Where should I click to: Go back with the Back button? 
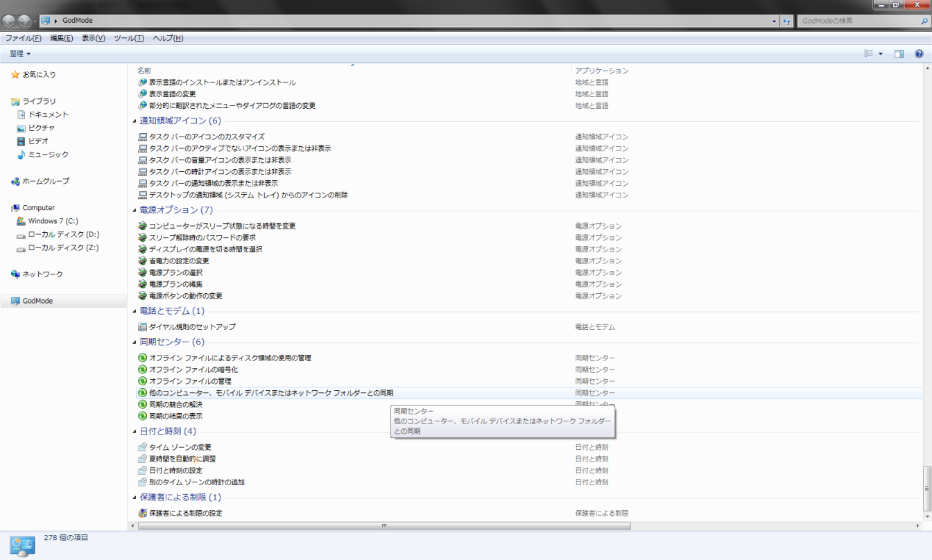point(10,21)
